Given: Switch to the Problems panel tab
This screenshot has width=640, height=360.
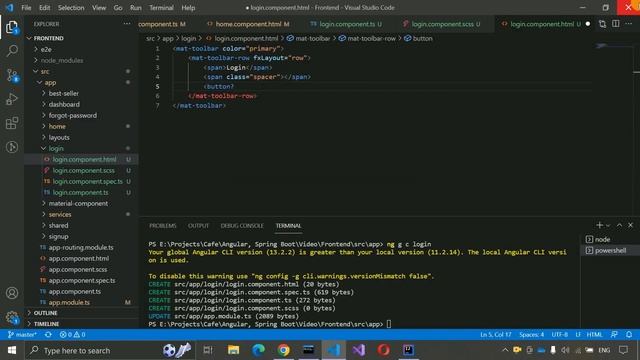Looking at the screenshot, I should (x=162, y=226).
